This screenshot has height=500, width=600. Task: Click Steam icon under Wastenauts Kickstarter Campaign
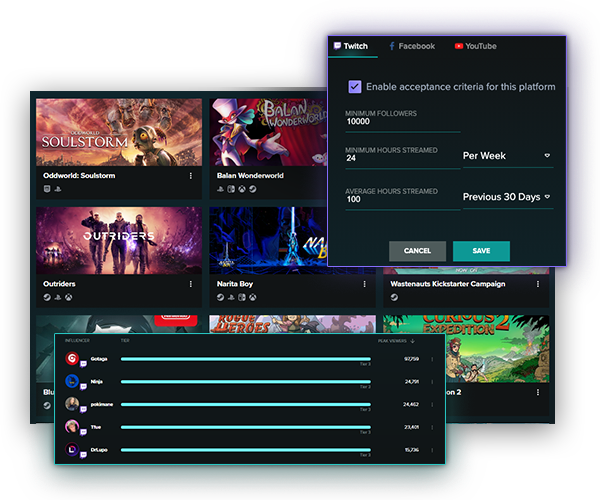coord(394,297)
